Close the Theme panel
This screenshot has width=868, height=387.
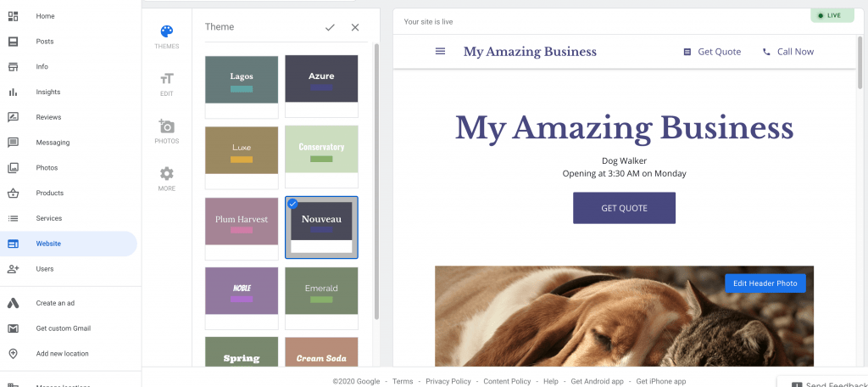coord(355,27)
